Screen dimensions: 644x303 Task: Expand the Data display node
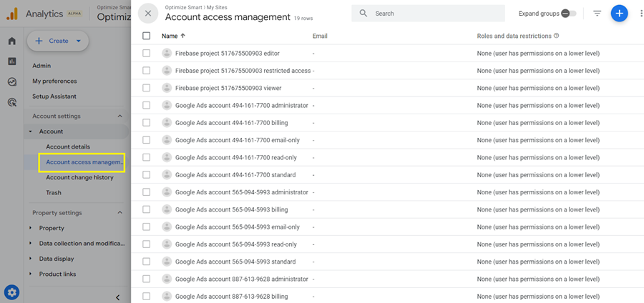click(x=30, y=259)
